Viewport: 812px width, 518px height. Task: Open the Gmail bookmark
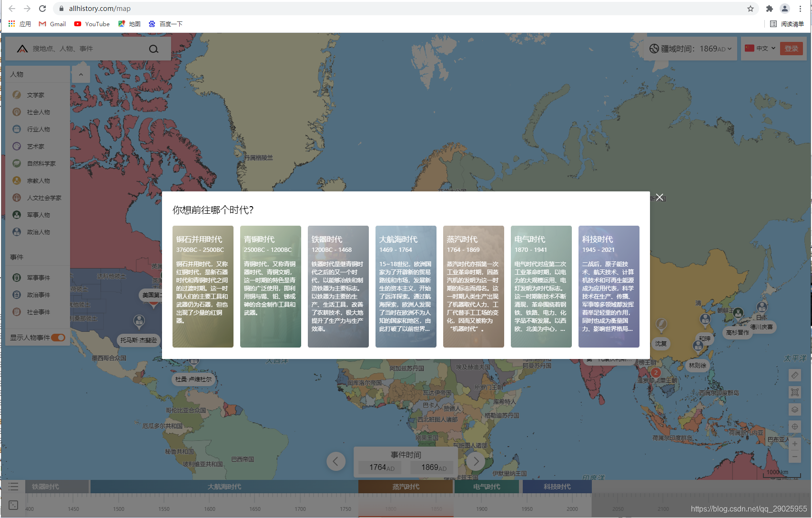pyautogui.click(x=52, y=24)
